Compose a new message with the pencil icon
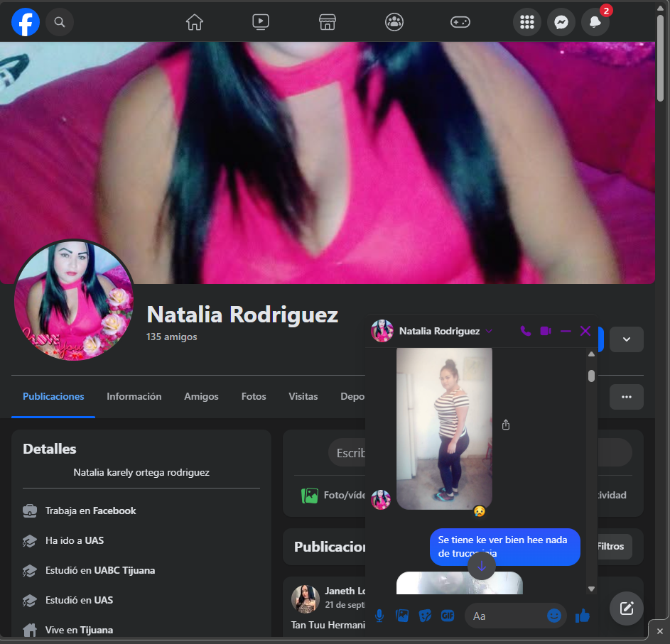 click(x=626, y=608)
